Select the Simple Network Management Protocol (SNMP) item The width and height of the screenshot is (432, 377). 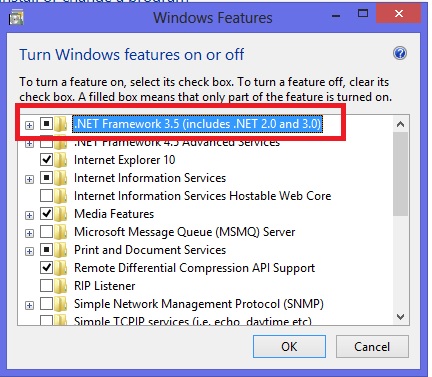click(x=199, y=304)
